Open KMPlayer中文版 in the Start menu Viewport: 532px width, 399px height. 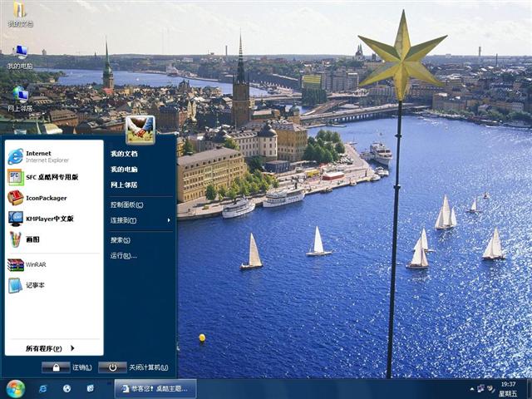point(49,219)
